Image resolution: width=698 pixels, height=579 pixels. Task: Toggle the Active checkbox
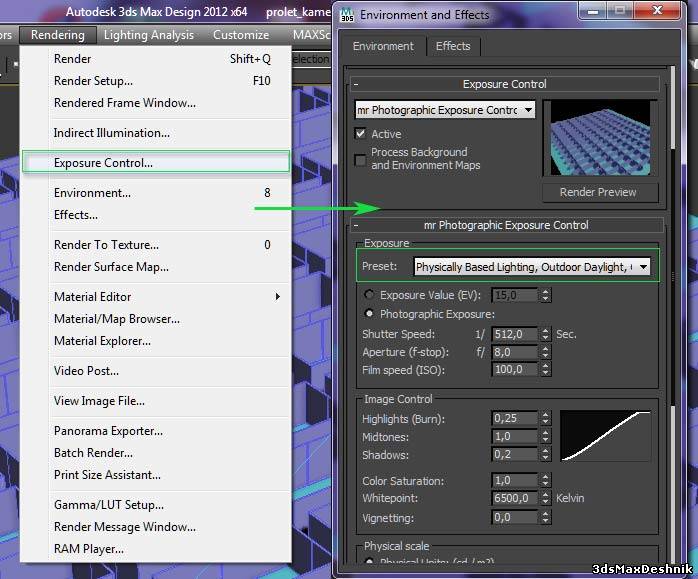point(361,134)
